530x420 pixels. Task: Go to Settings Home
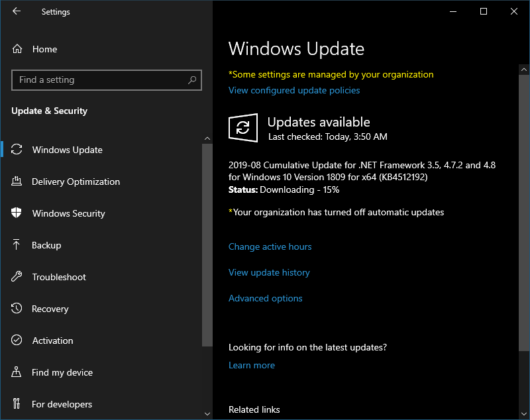pyautogui.click(x=44, y=49)
